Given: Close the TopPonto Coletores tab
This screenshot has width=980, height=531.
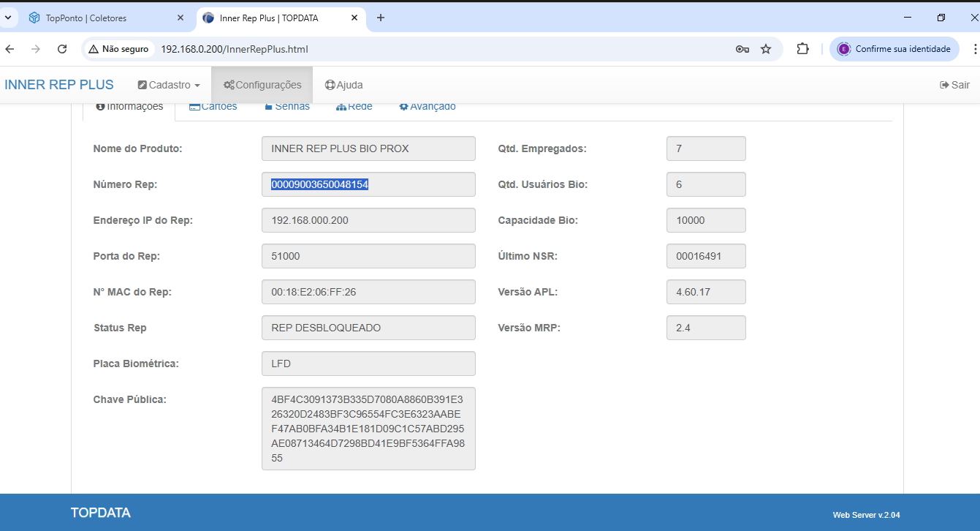Looking at the screenshot, I should tap(181, 18).
